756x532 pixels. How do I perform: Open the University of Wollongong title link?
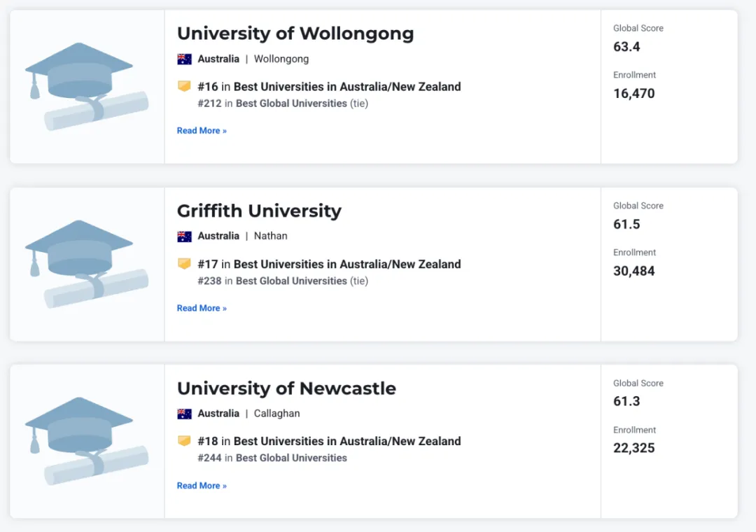pyautogui.click(x=295, y=34)
